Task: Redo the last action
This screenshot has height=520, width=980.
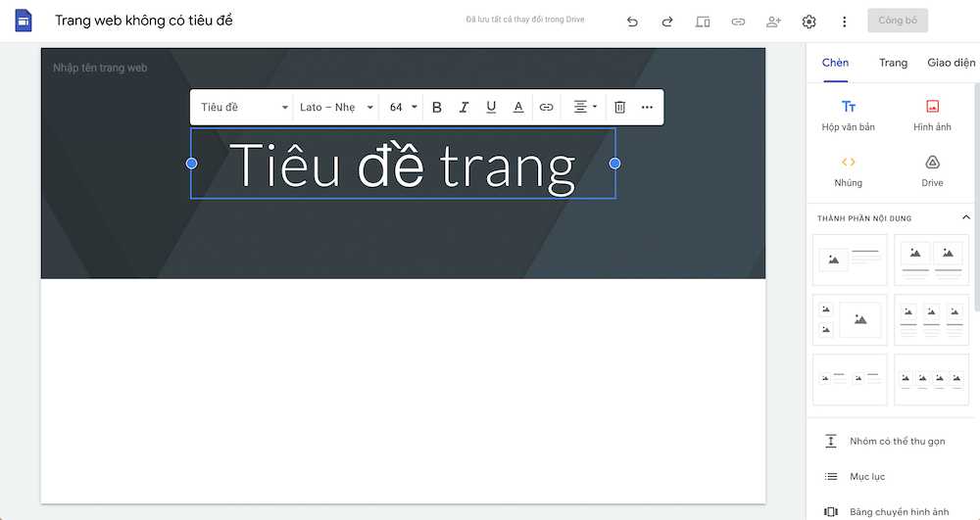Action: click(x=666, y=22)
